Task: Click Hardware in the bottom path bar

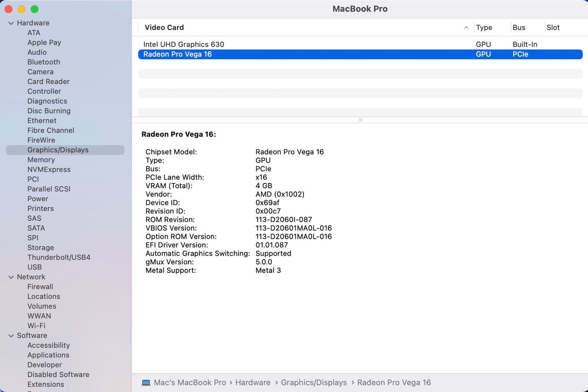Action: coord(253,383)
